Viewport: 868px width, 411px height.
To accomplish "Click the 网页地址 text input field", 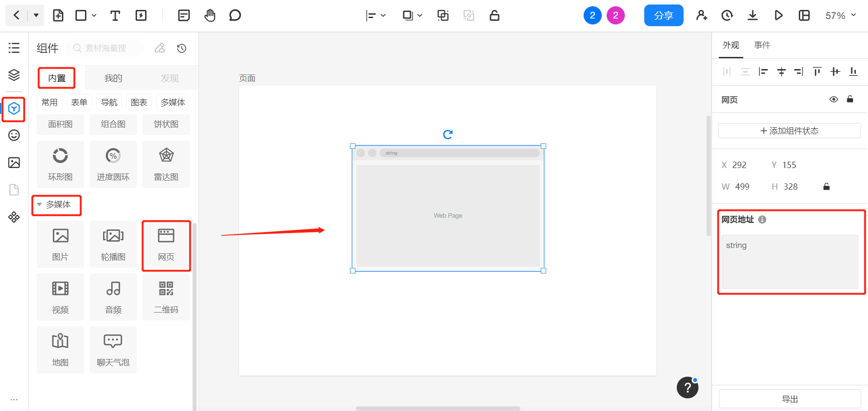I will tap(789, 262).
